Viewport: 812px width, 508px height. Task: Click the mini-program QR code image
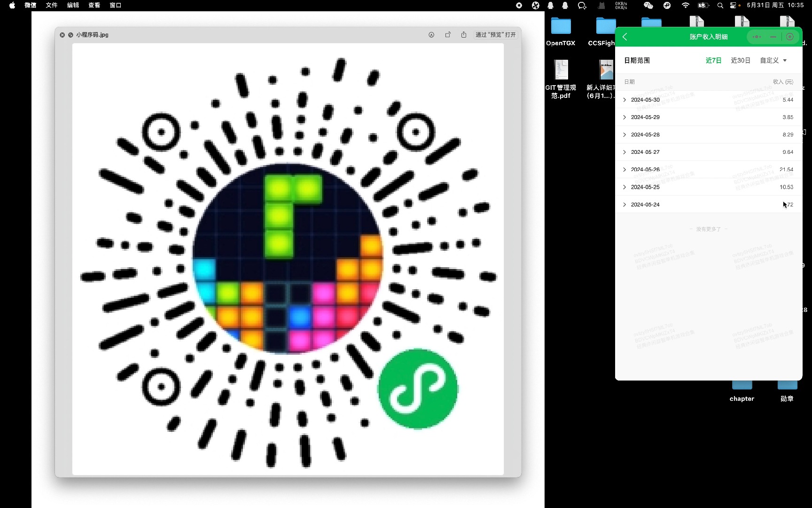288,259
